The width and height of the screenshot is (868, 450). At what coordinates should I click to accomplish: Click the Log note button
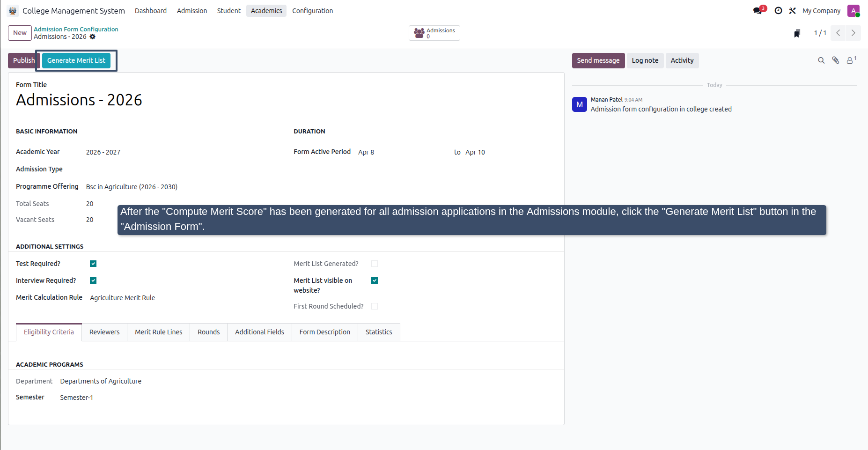coord(645,60)
